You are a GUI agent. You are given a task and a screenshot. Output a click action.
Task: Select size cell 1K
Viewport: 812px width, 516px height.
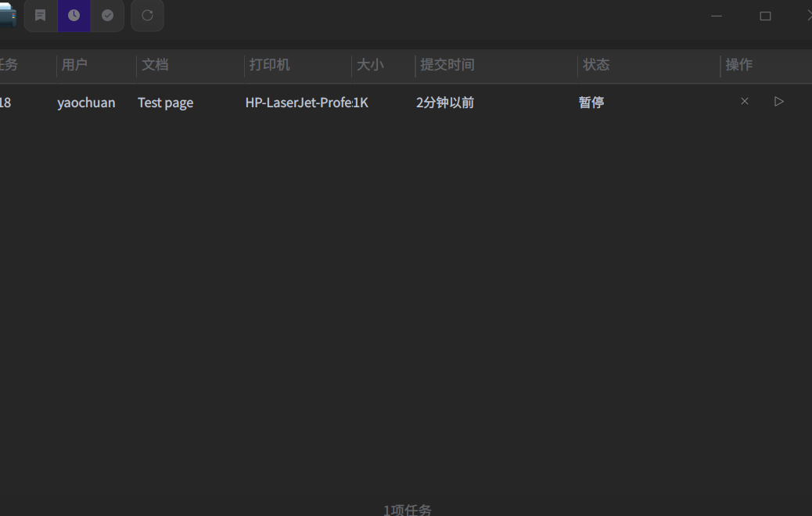pos(361,103)
